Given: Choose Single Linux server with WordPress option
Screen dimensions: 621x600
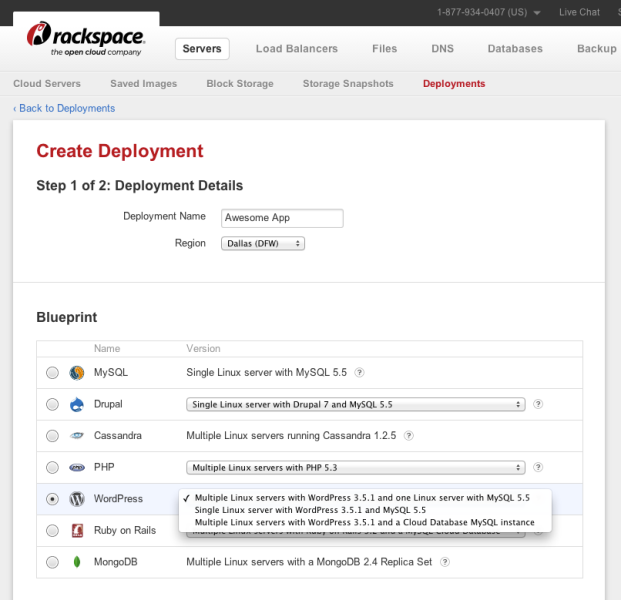Looking at the screenshot, I should (310, 510).
